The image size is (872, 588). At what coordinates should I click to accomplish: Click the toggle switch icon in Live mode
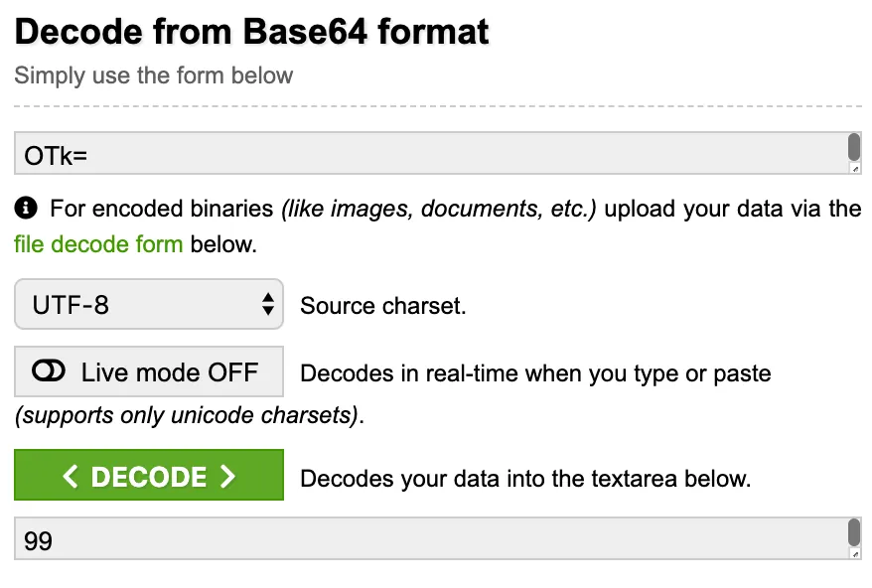tap(49, 371)
